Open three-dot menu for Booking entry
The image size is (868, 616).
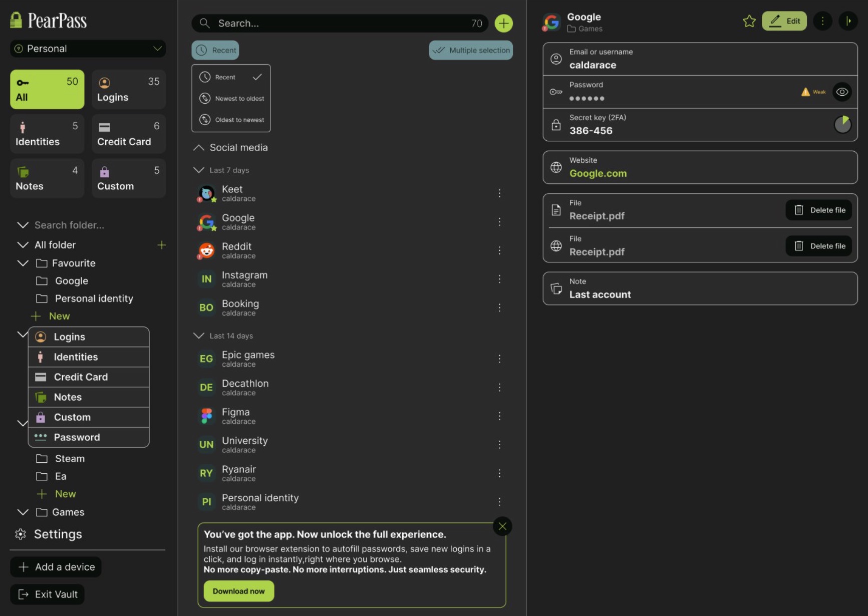coord(499,307)
